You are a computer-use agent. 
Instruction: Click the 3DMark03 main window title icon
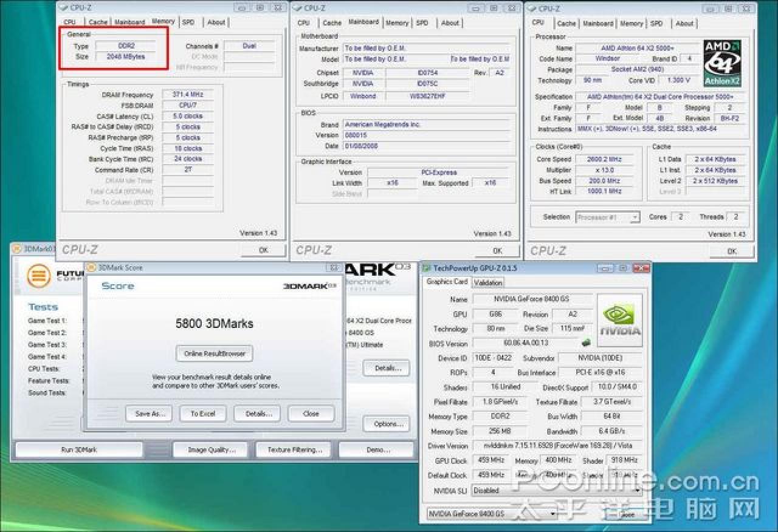18,249
